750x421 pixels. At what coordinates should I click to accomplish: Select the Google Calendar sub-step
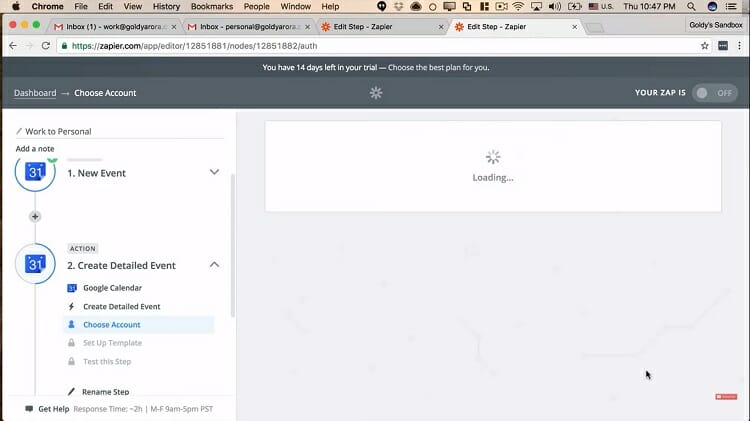coord(112,288)
